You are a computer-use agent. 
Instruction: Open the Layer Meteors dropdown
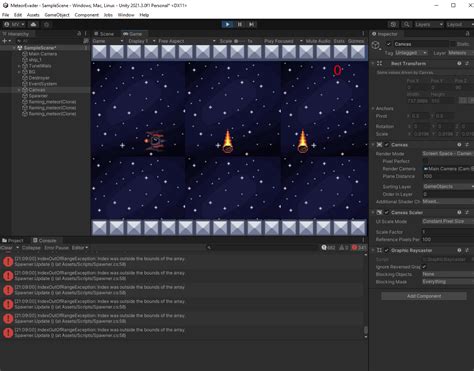pyautogui.click(x=460, y=53)
